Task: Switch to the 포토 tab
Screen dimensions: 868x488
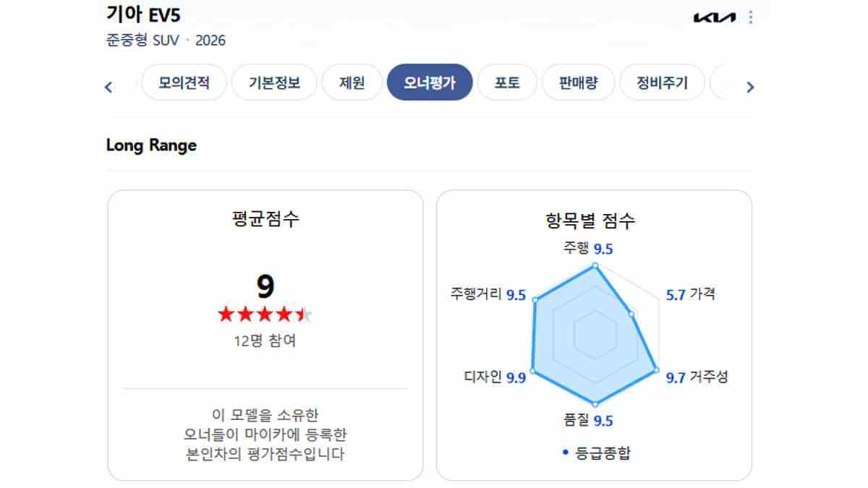Action: [x=507, y=82]
